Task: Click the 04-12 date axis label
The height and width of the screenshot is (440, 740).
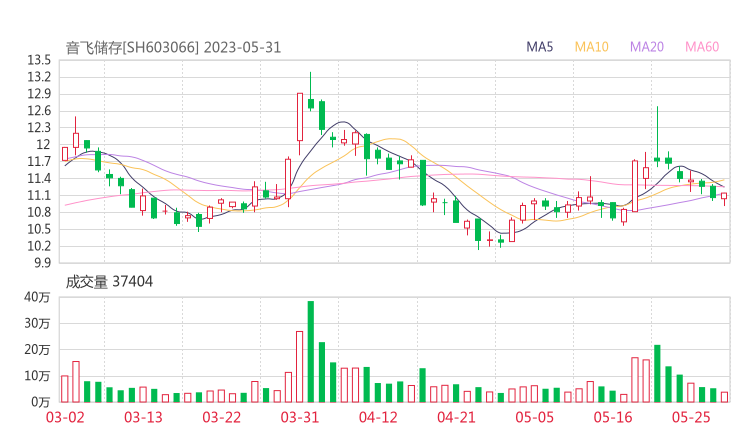Action: point(378,417)
